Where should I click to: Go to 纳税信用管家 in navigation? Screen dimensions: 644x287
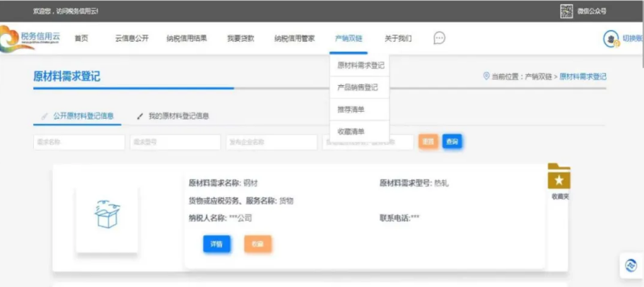coord(295,39)
